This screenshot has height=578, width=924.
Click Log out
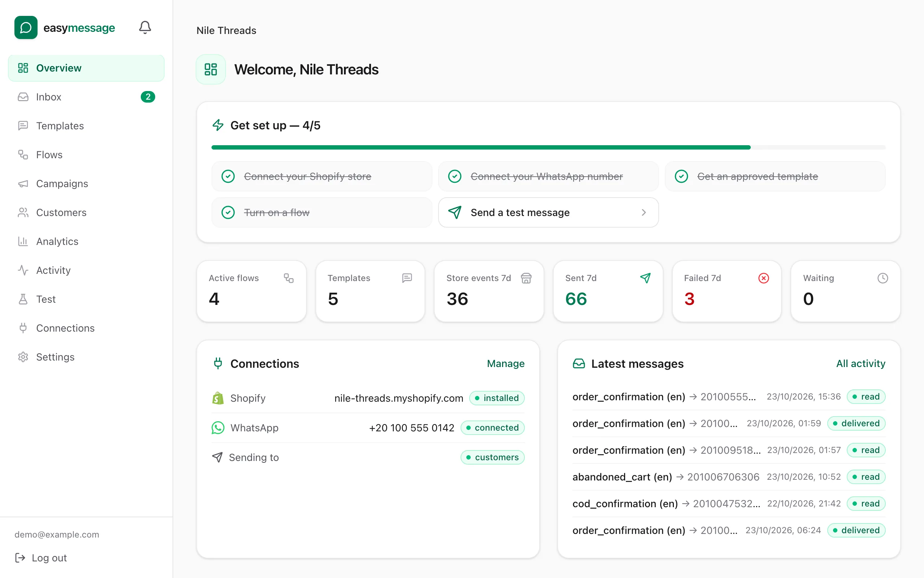(x=41, y=558)
